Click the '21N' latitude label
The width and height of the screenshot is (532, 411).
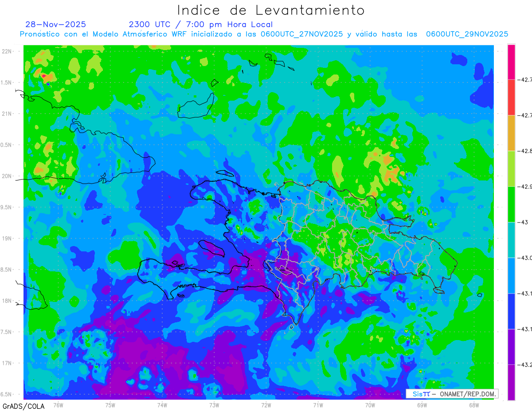[7, 114]
